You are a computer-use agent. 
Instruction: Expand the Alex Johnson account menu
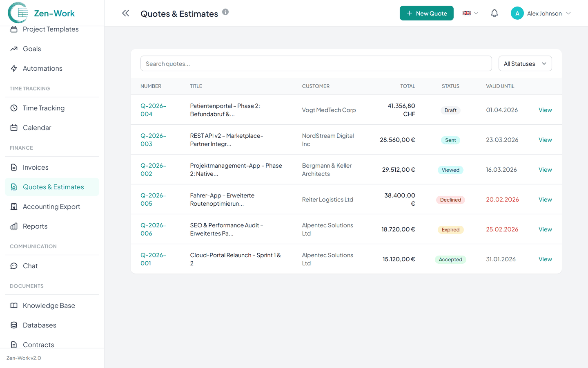[x=541, y=13]
